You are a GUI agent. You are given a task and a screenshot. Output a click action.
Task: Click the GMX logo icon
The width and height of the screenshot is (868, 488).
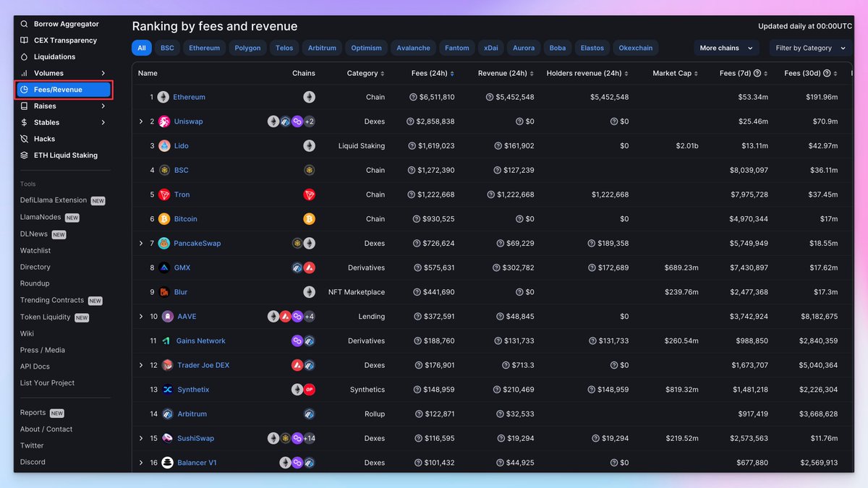(164, 267)
